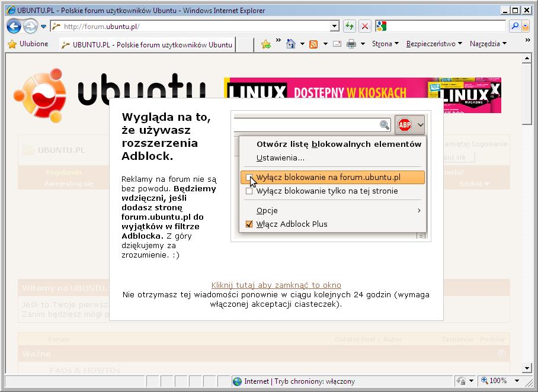Open recent pages dropdown beside navigation arrows
Screen dimensions: 538x392
point(44,27)
